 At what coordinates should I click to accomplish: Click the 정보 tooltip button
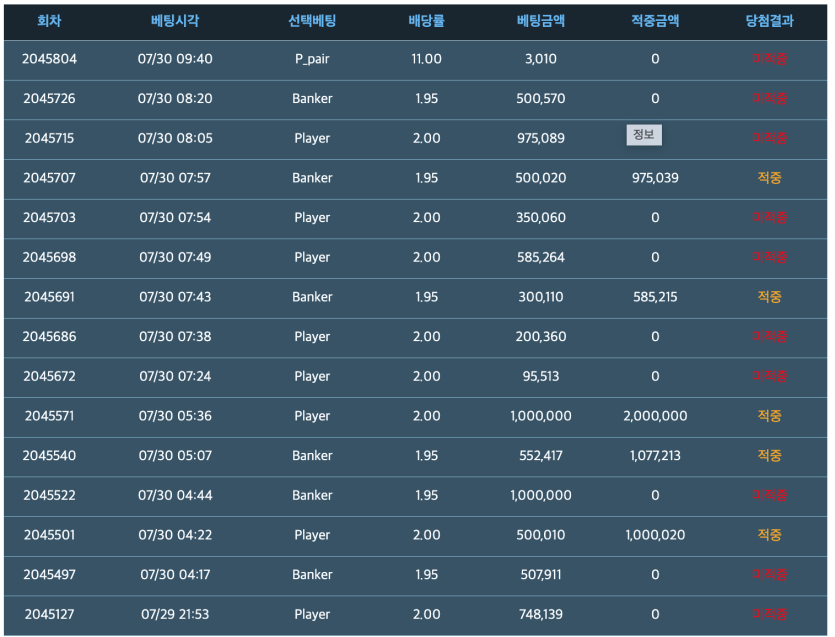click(644, 135)
